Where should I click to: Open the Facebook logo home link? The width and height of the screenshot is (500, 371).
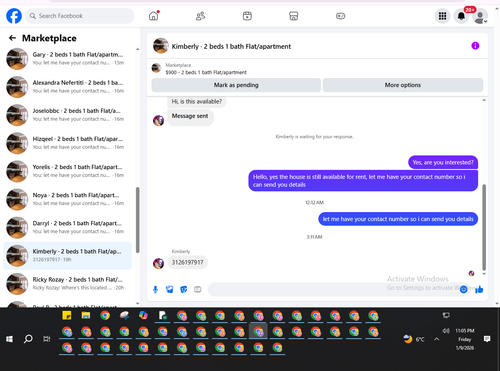14,16
